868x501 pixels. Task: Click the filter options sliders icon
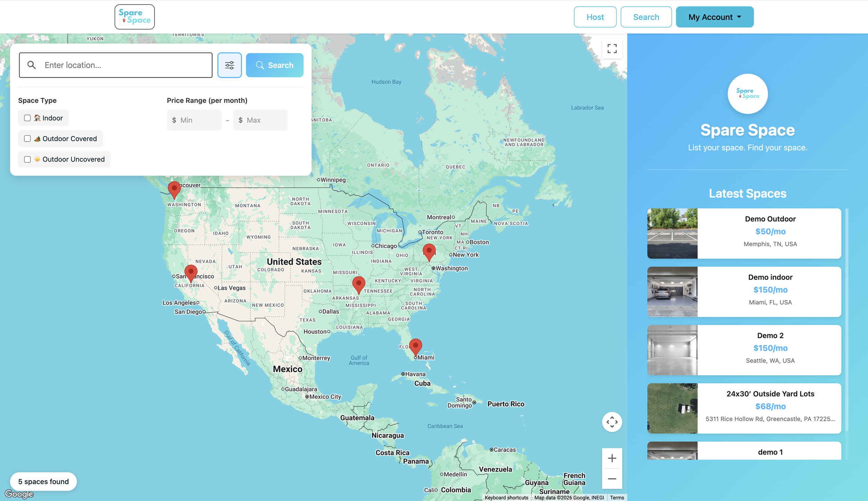(229, 65)
